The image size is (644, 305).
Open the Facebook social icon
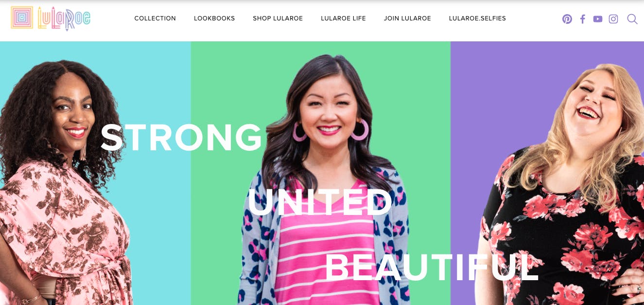tap(583, 19)
